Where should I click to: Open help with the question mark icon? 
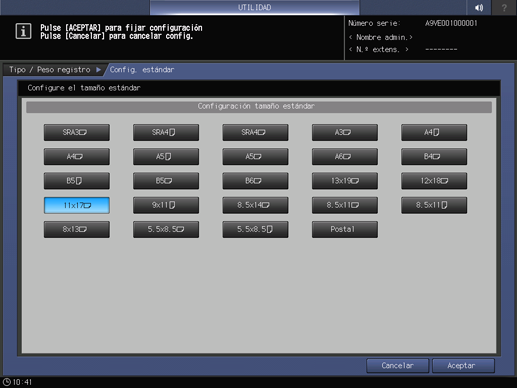click(x=504, y=7)
